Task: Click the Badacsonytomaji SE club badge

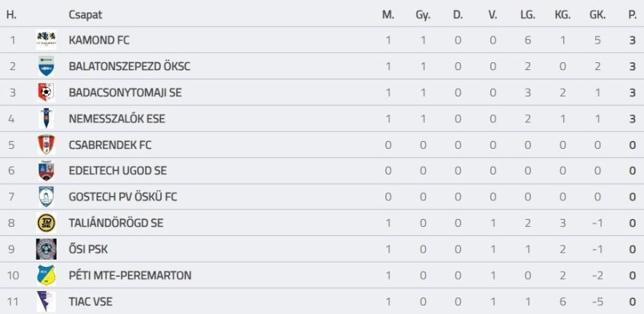Action: click(47, 92)
